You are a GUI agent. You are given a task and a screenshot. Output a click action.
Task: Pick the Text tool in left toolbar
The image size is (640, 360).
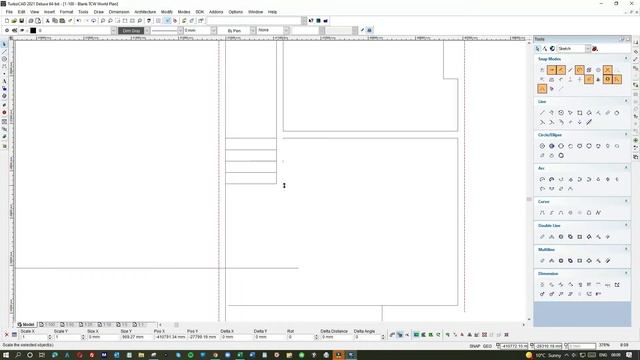[x=4, y=81]
